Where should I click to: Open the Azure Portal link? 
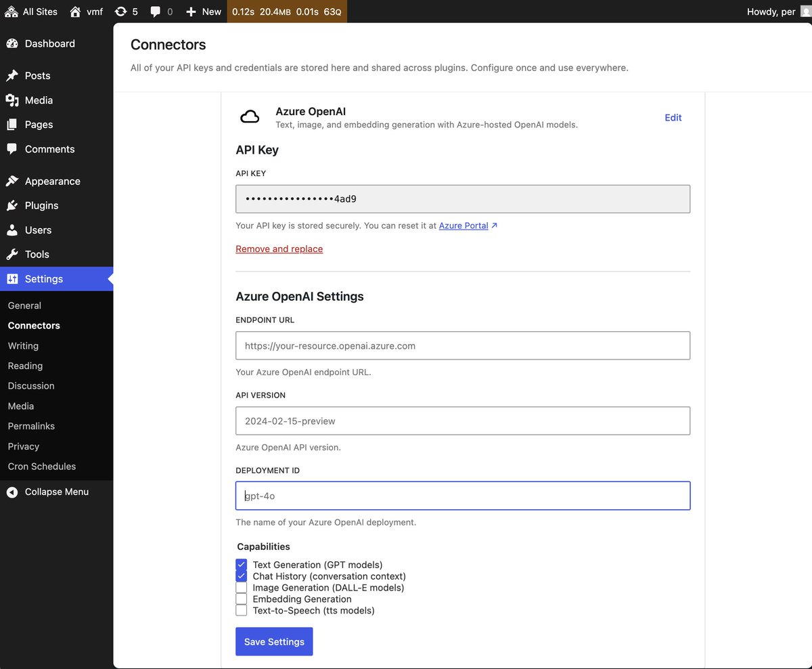tap(464, 225)
